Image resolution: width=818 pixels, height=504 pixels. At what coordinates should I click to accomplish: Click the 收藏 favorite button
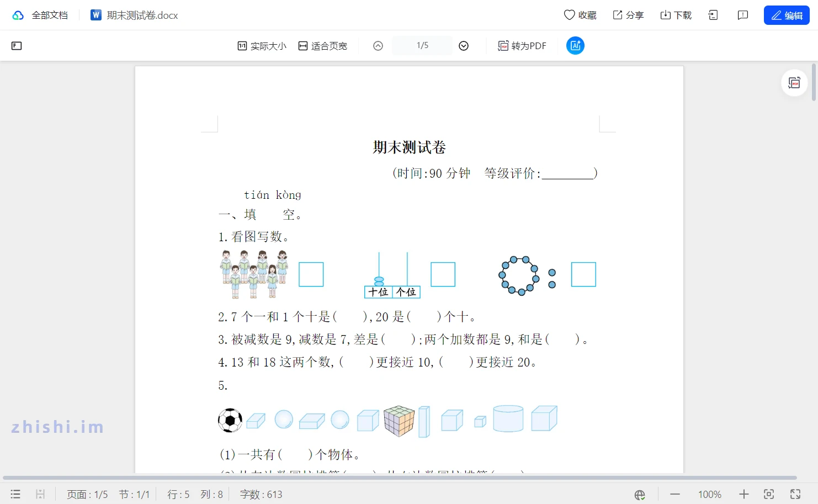[x=580, y=15]
